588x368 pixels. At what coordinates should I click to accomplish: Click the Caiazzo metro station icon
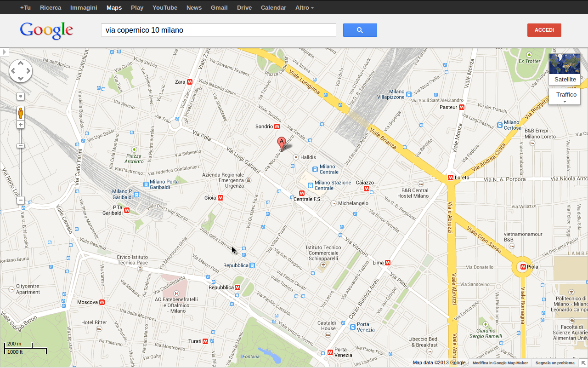[x=367, y=189]
